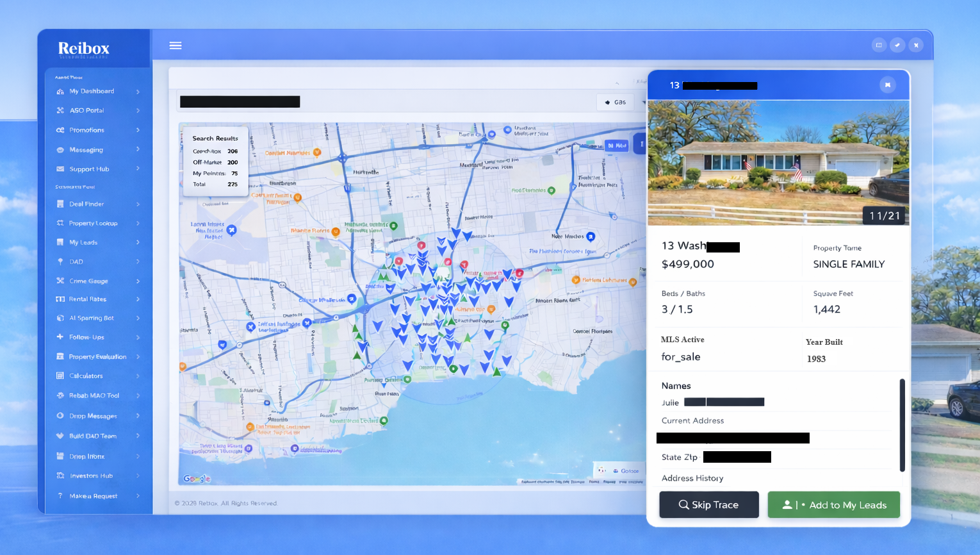Screen dimensions: 980x555
Task: Expand the Build DAD Team chevron
Action: 138,436
